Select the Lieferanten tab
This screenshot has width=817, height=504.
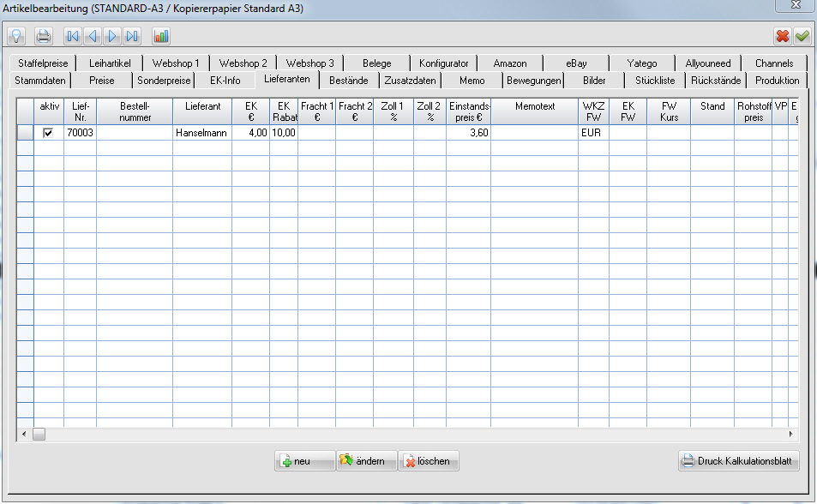coord(286,79)
